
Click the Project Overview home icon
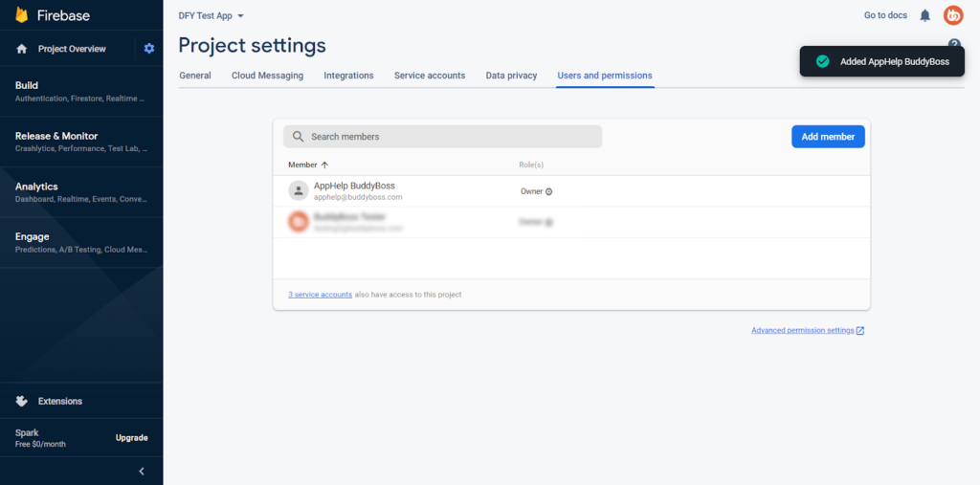[x=22, y=49]
